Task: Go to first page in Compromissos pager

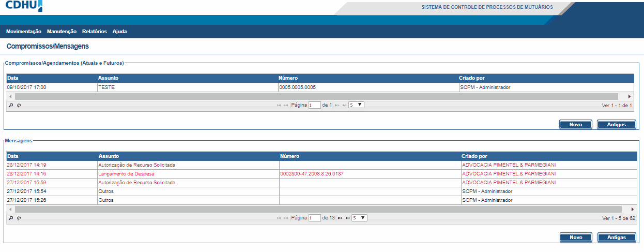Action: point(279,105)
